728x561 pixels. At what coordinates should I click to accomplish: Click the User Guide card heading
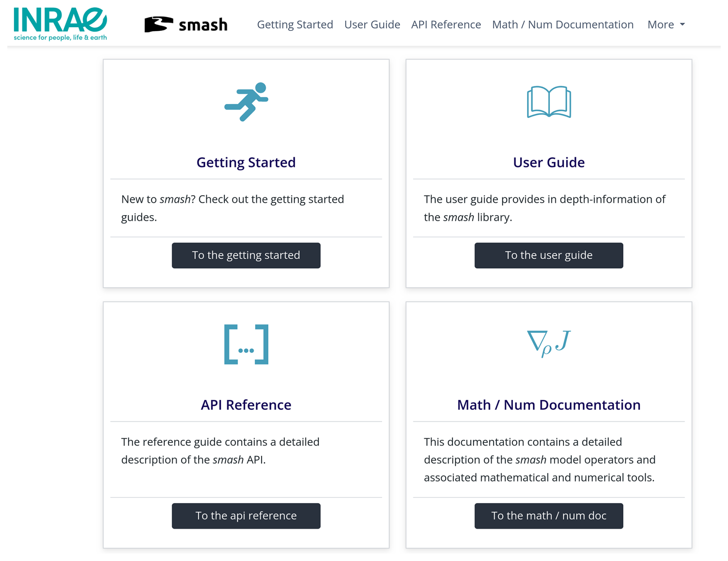549,162
